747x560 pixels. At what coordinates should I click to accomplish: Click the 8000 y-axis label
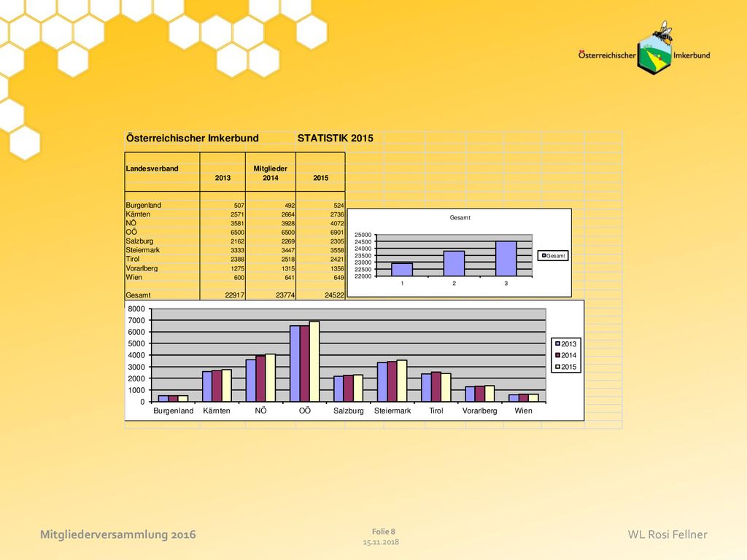point(136,309)
